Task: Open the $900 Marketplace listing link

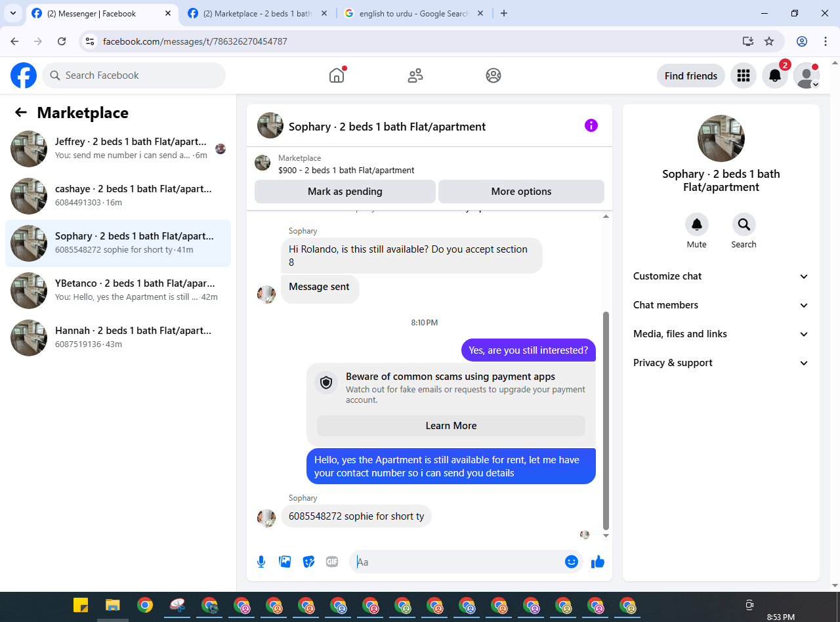Action: (x=346, y=170)
